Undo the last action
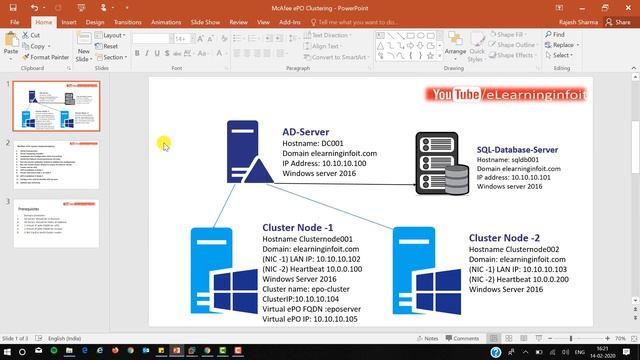 click(34, 8)
